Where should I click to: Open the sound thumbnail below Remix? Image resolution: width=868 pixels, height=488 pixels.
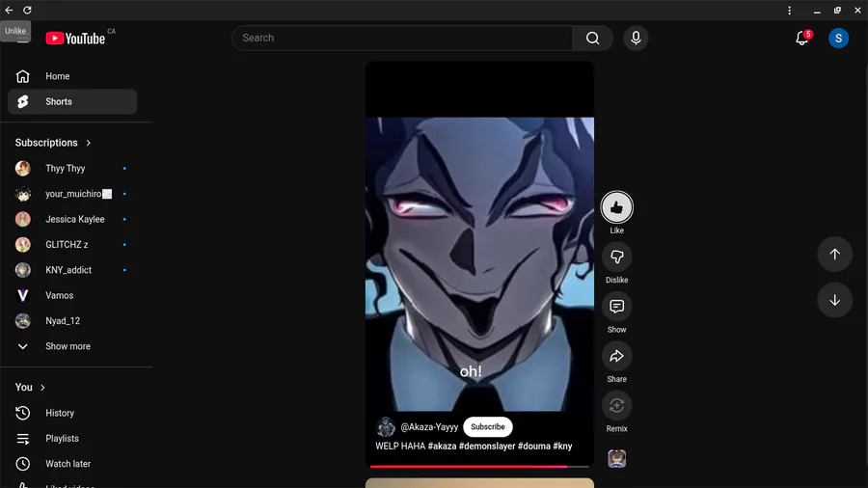(616, 459)
